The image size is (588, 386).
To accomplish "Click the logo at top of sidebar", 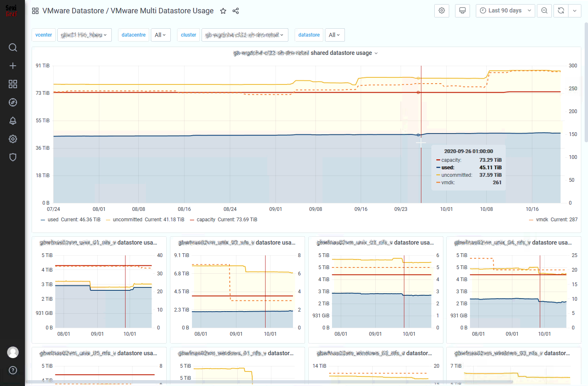I will (11, 11).
